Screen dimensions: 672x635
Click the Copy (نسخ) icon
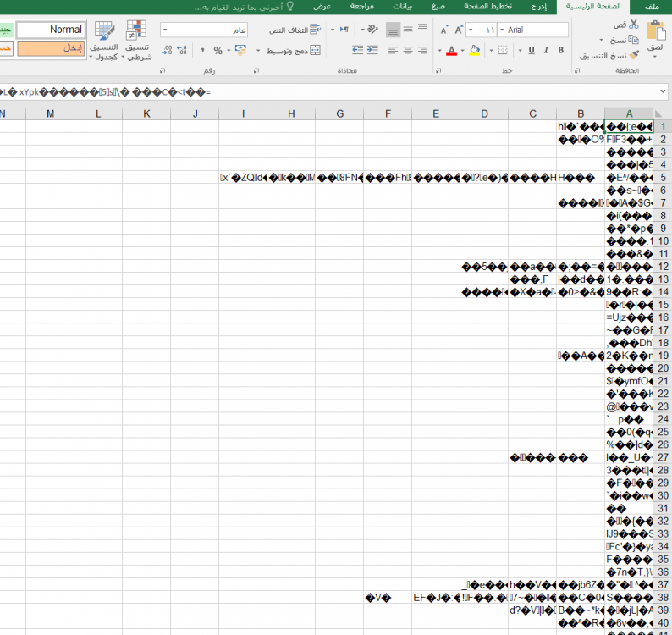coord(633,40)
